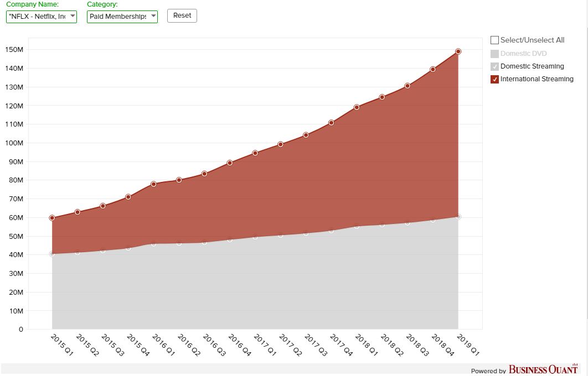The height and width of the screenshot is (376, 588).
Task: Click the '150M' y-axis label
Action: click(x=14, y=49)
